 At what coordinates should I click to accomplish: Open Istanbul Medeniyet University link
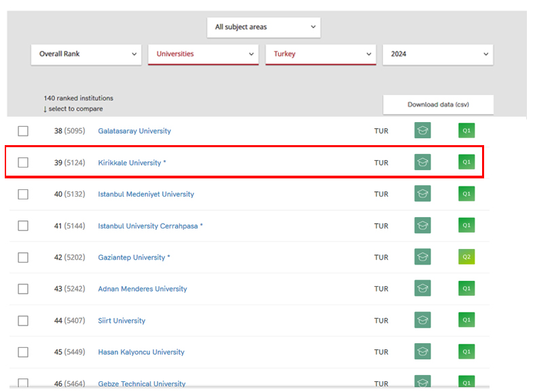(146, 194)
